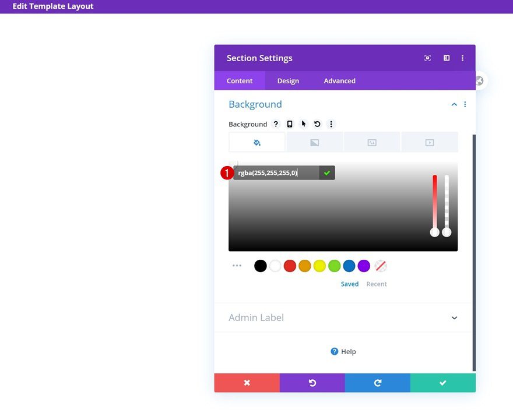The image size is (513, 420).
Task: Click the responsive phone icon next to Background
Action: [290, 123]
